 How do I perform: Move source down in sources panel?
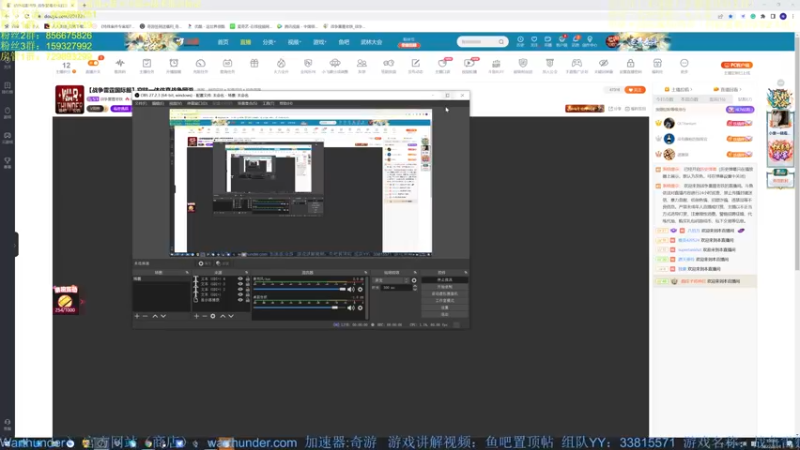231,316
